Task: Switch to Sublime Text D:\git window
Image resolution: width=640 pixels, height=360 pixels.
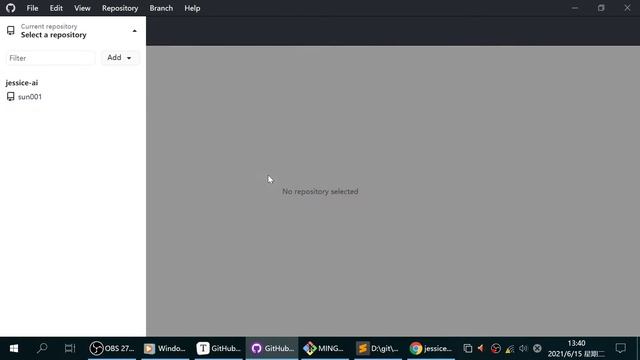Action: point(378,349)
